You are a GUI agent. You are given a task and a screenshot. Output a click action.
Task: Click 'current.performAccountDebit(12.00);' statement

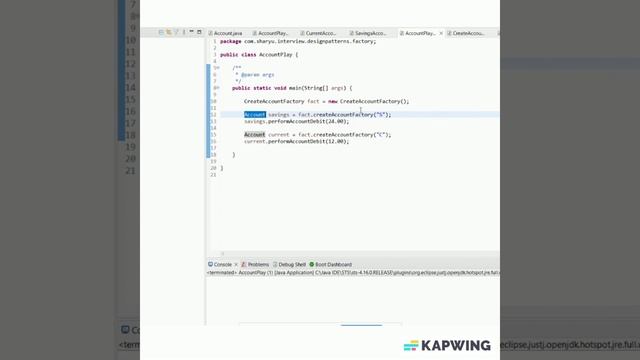297,141
